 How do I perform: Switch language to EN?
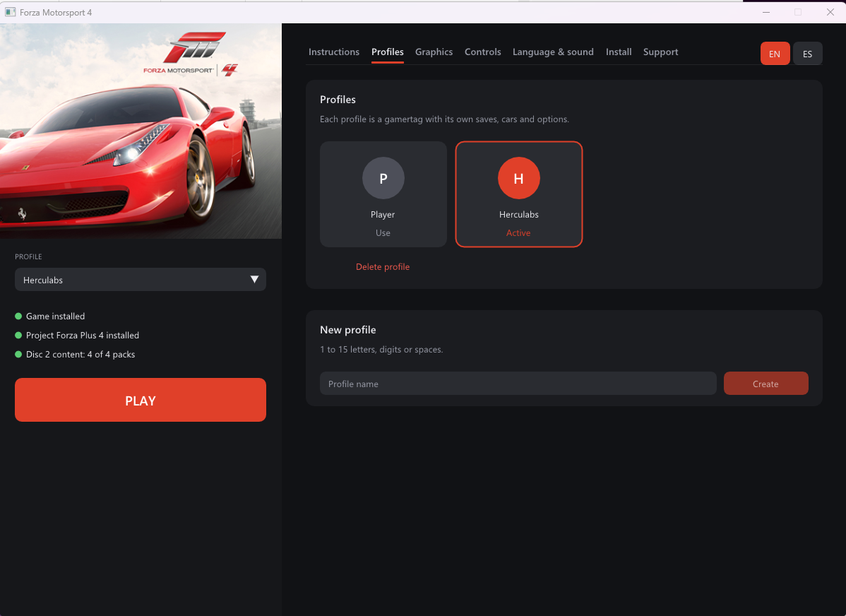[x=775, y=54]
